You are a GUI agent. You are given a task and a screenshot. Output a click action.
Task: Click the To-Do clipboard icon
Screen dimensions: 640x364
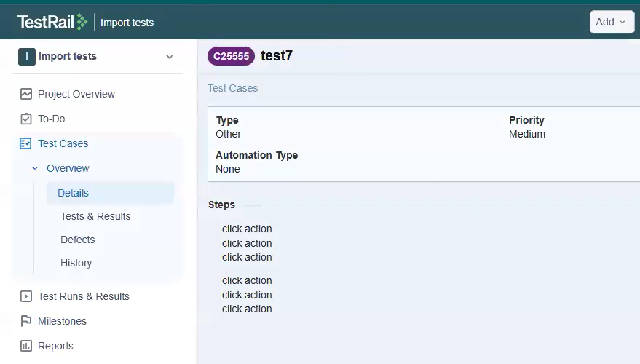point(26,119)
